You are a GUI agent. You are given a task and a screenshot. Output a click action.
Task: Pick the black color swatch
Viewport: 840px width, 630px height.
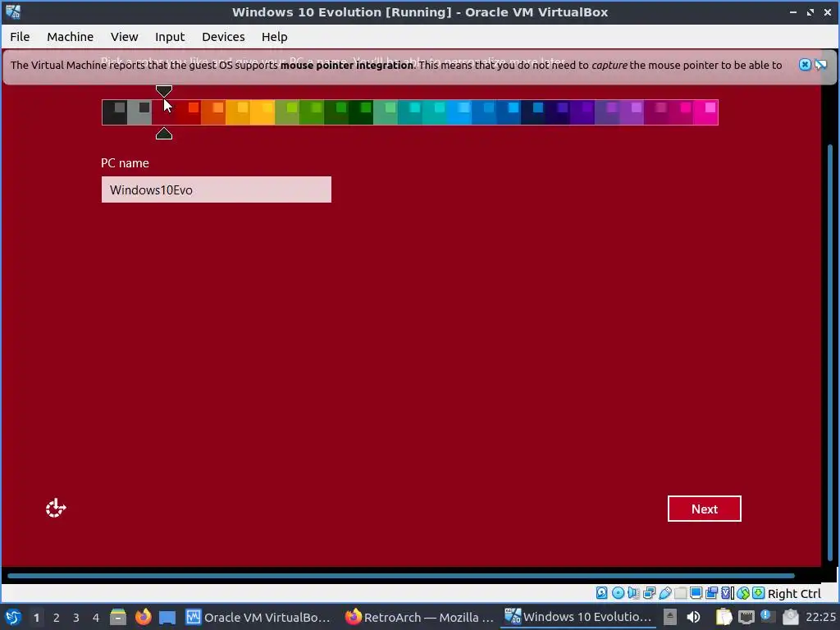tap(114, 112)
